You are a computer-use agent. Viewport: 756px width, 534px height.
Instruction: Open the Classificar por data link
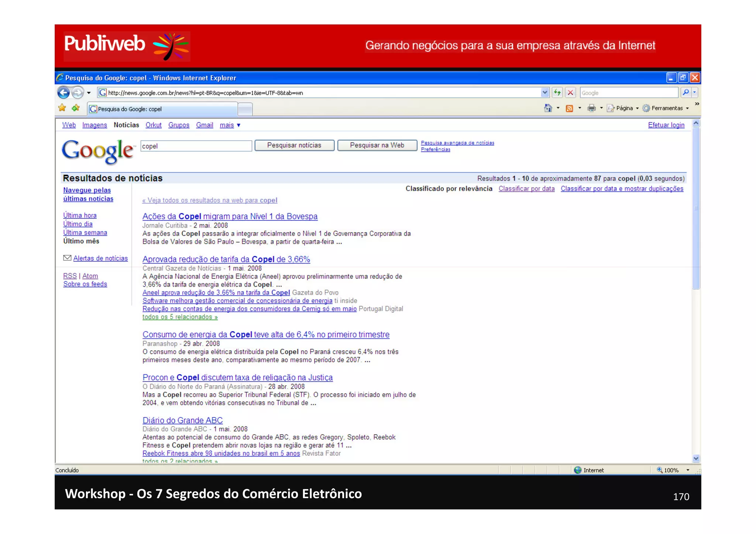click(x=526, y=189)
